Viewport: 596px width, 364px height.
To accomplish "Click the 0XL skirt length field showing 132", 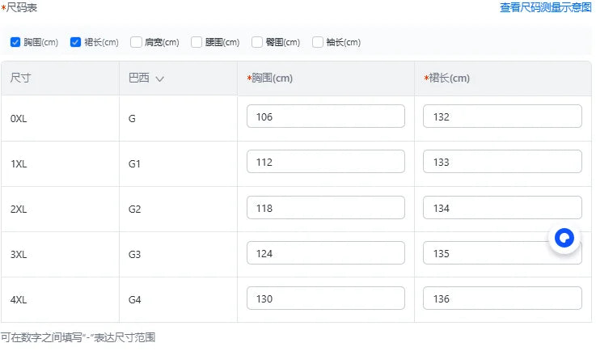I will [501, 116].
